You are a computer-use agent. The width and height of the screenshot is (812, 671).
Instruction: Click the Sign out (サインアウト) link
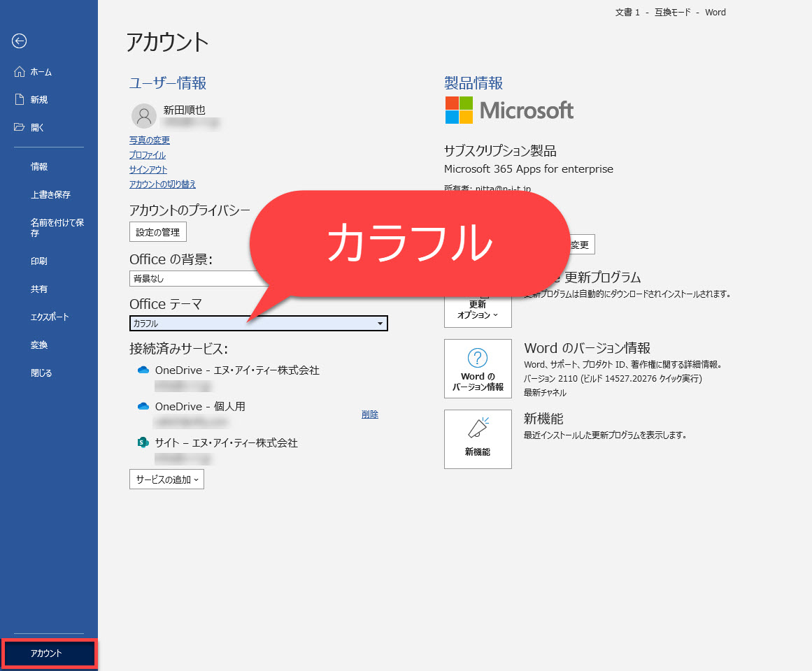(x=148, y=170)
